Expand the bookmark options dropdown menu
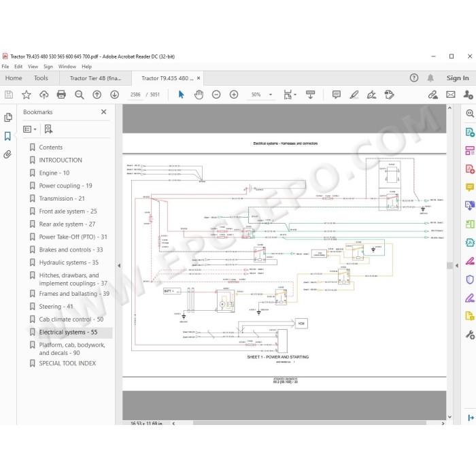 tap(30, 129)
